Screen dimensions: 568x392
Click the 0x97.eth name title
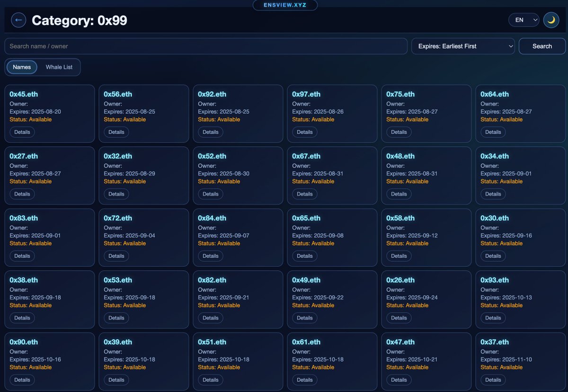306,94
